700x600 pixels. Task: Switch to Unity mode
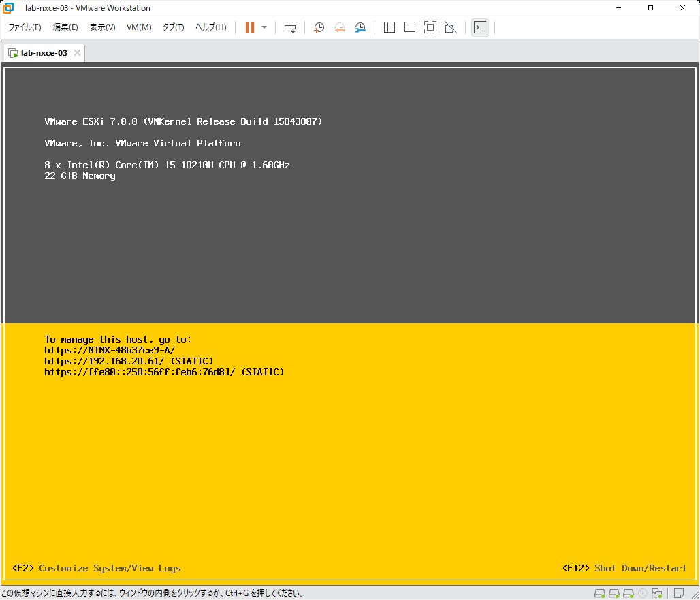tap(451, 27)
